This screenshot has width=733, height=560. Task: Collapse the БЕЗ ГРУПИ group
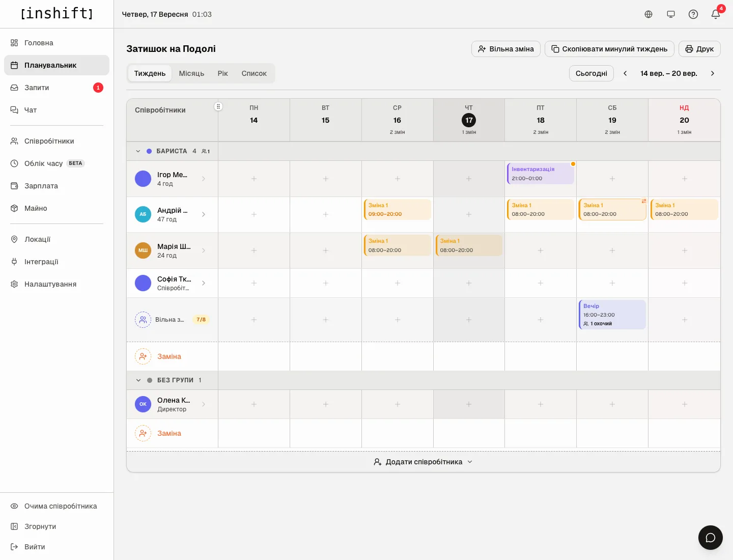[x=138, y=380]
